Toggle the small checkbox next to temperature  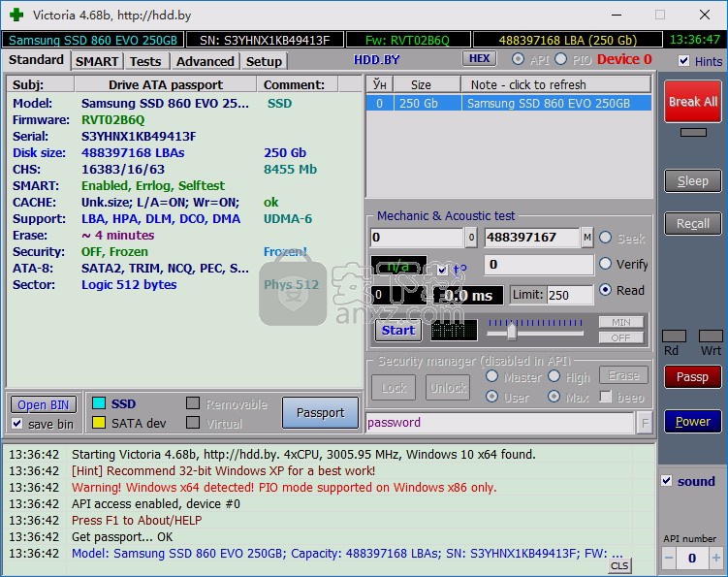click(442, 270)
